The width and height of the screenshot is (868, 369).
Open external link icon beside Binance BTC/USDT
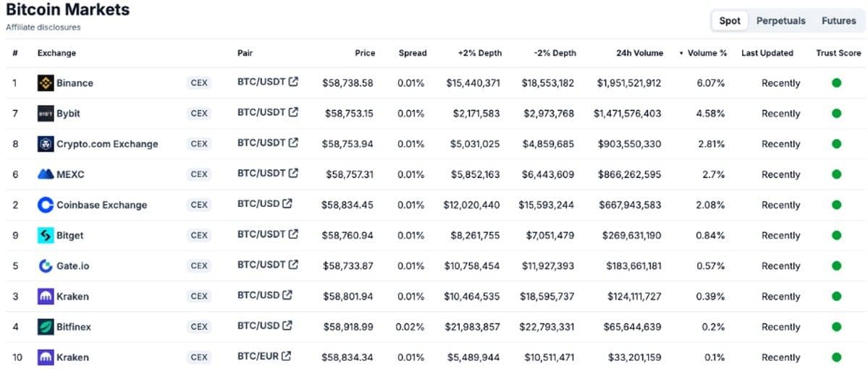[293, 81]
